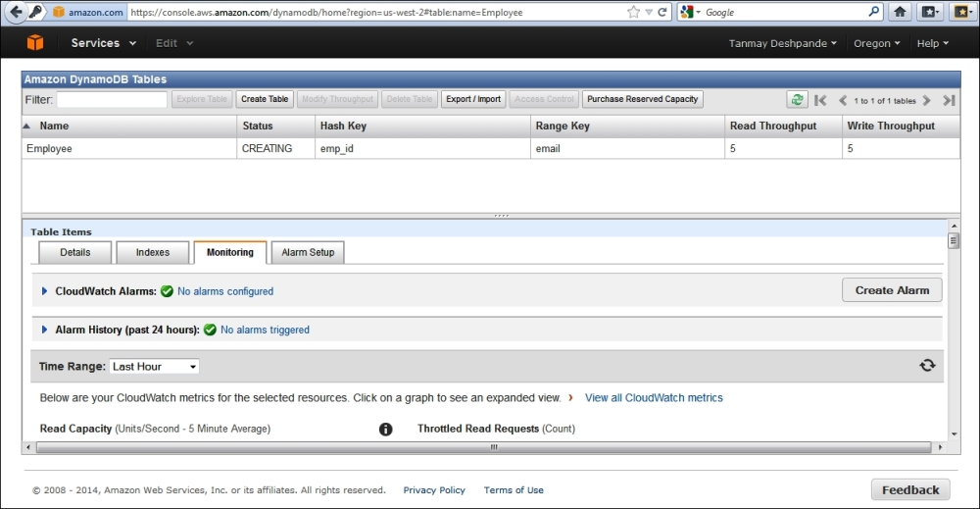Select the Monitoring tab

click(x=230, y=253)
